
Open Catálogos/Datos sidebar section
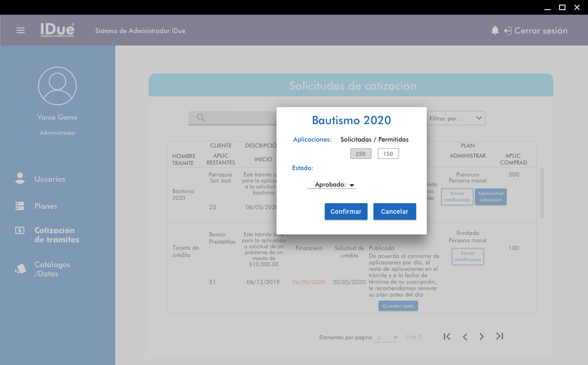click(x=52, y=269)
